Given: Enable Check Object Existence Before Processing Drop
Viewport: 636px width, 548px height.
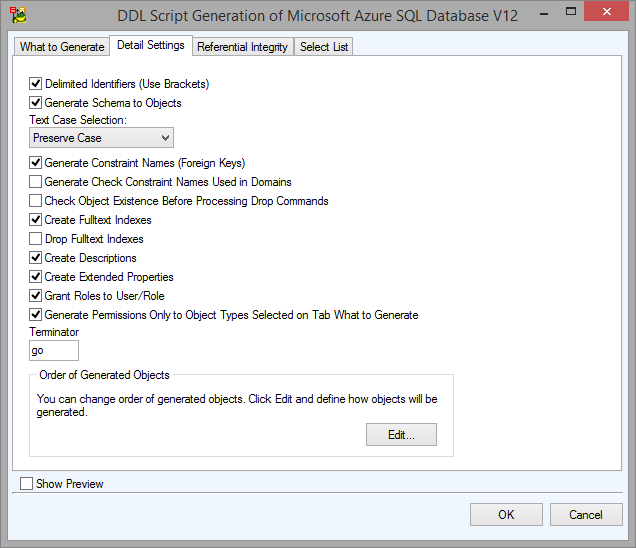Looking at the screenshot, I should point(36,201).
